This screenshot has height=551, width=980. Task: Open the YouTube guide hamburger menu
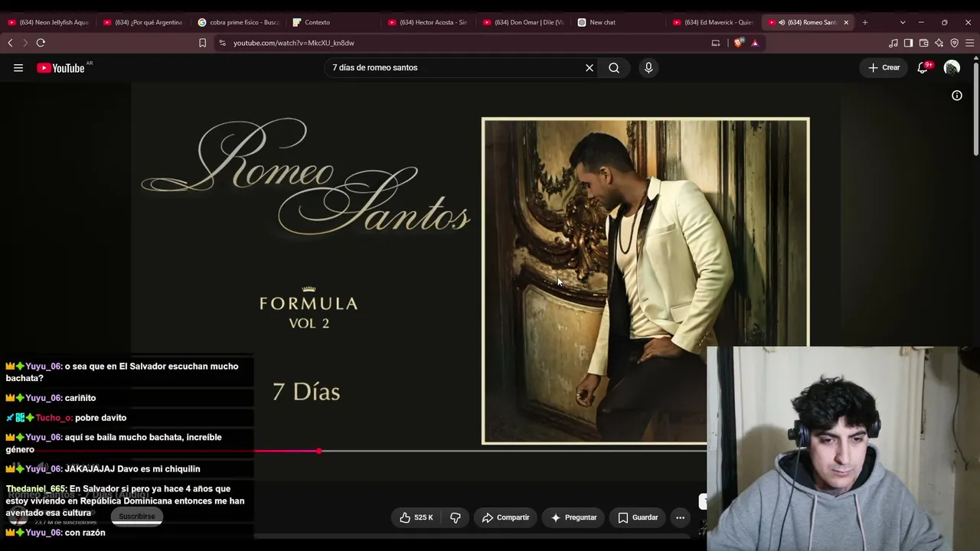coord(18,68)
